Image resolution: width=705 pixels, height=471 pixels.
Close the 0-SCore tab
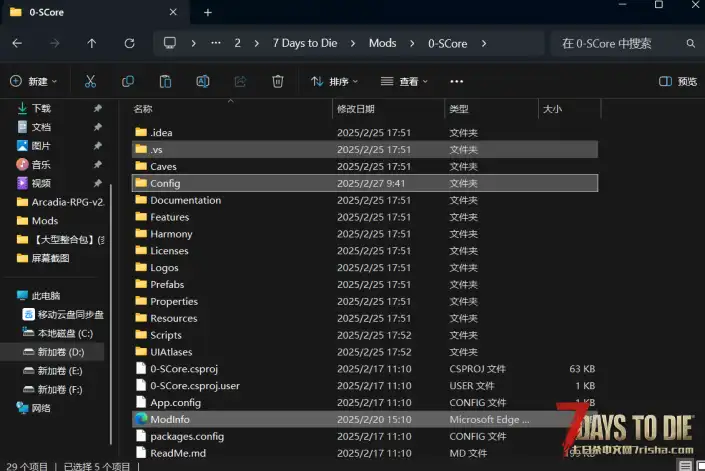(x=173, y=12)
